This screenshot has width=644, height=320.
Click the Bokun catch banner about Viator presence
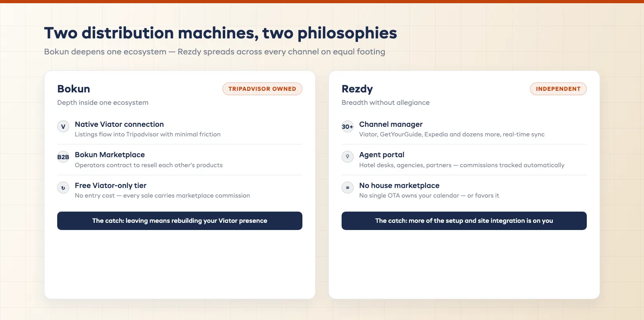coord(180,221)
